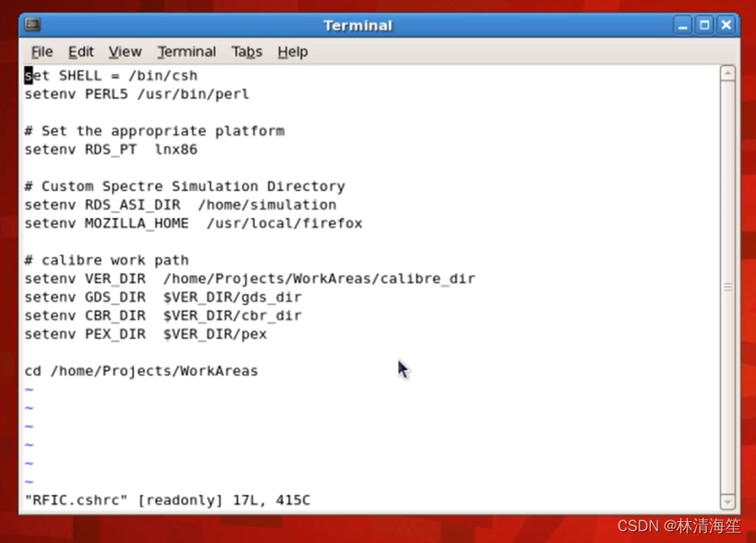Click the terminal window icon in title bar
The width and height of the screenshot is (756, 543).
(x=33, y=24)
